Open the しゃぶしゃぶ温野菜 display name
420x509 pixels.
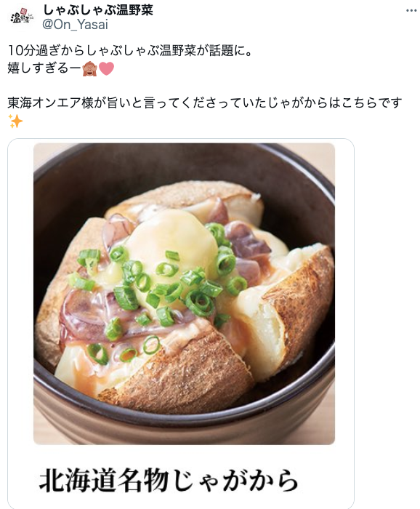click(98, 10)
